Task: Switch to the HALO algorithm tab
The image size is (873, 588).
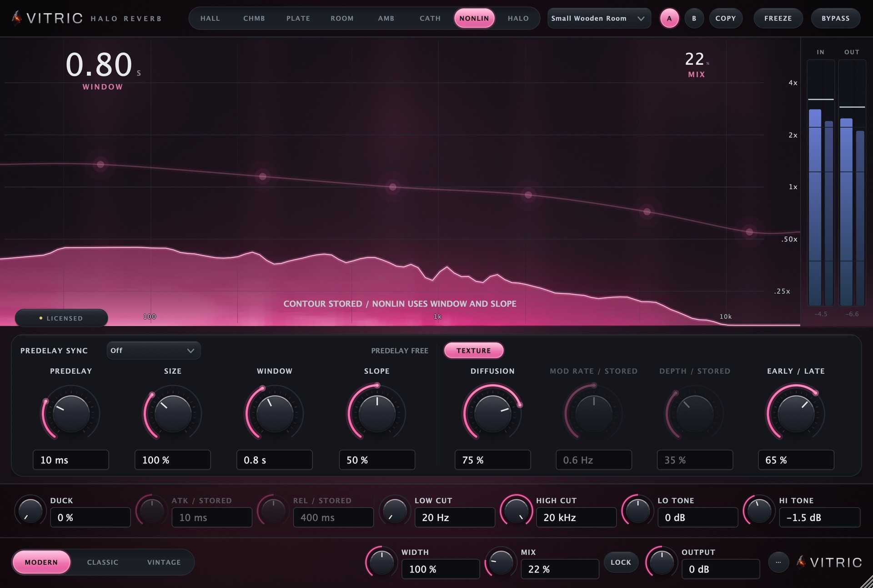Action: click(x=518, y=18)
